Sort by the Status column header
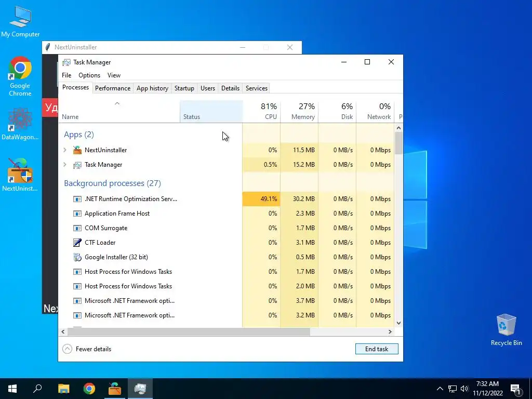Image resolution: width=532 pixels, height=399 pixels. coord(211,112)
